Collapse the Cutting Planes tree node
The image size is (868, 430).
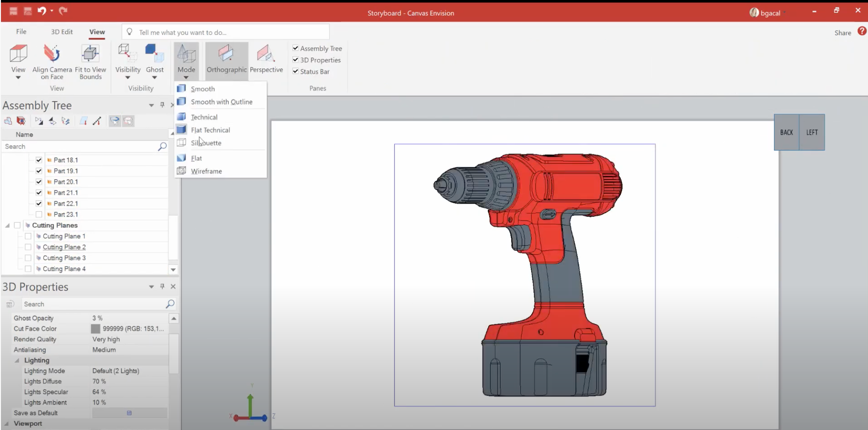pos(8,225)
